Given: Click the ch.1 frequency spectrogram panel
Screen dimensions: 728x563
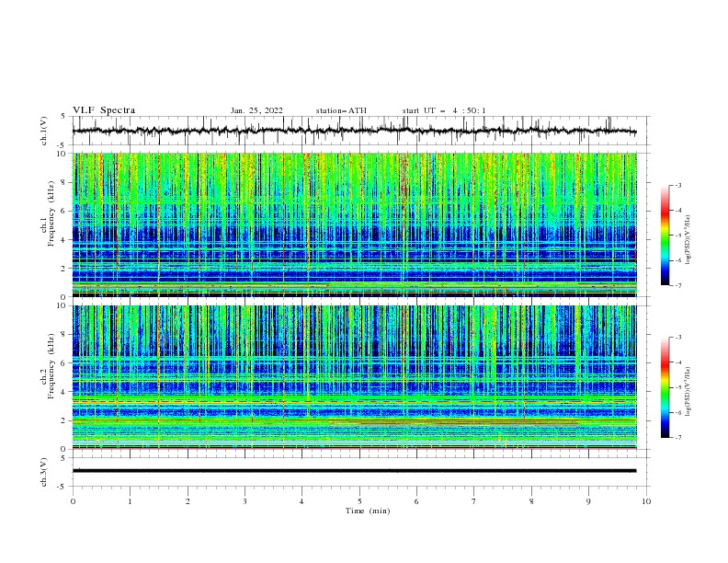Looking at the screenshot, I should coord(355,224).
